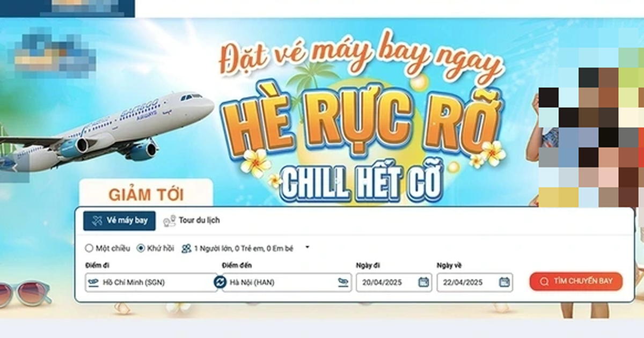This screenshot has width=644, height=338.
Task: Open the 1 Người lớn passenger selector
Action: pos(243,248)
